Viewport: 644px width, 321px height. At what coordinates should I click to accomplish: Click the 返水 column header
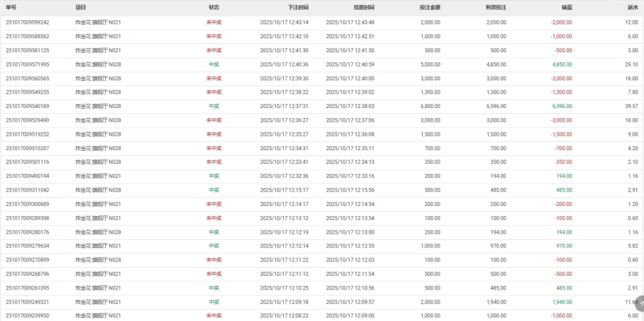tap(632, 7)
